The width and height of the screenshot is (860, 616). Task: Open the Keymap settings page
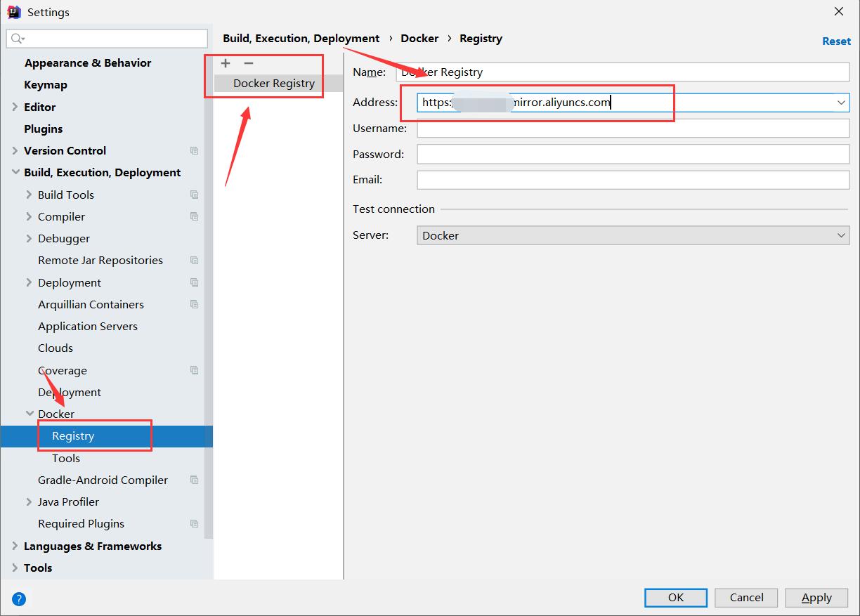tap(46, 85)
